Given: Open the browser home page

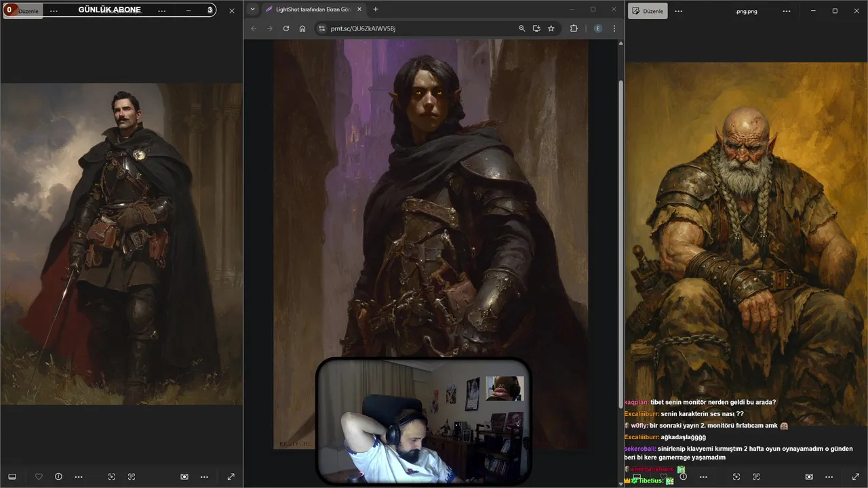Looking at the screenshot, I should point(302,28).
